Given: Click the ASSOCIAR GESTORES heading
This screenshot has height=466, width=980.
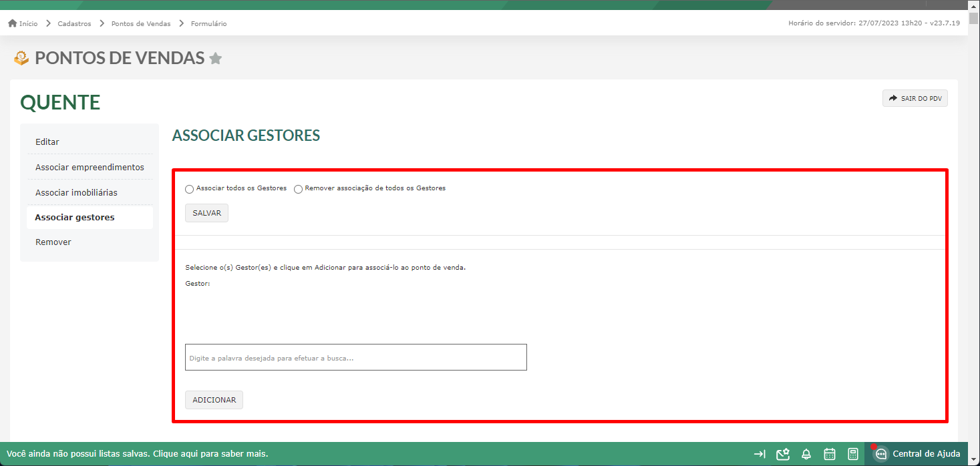Looking at the screenshot, I should click(x=246, y=136).
